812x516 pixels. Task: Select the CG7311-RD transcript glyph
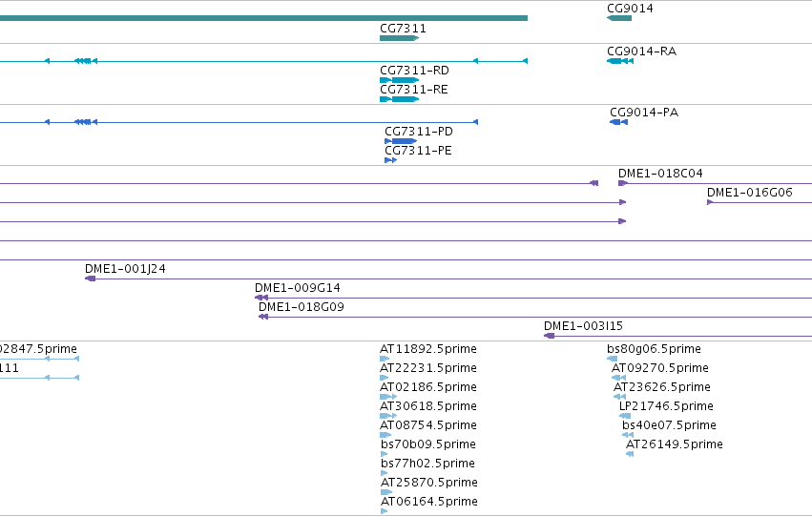coord(399,80)
